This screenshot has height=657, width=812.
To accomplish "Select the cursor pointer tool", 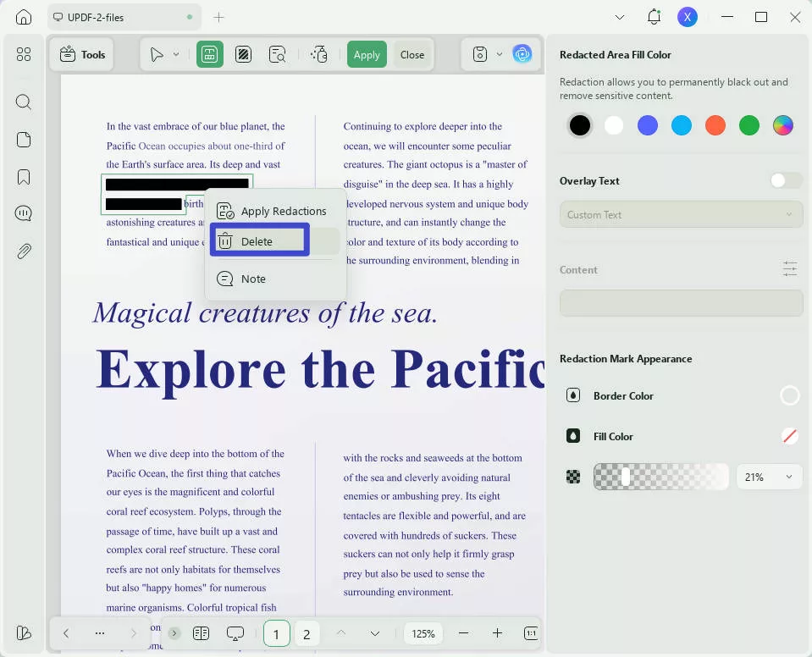I will (x=157, y=54).
